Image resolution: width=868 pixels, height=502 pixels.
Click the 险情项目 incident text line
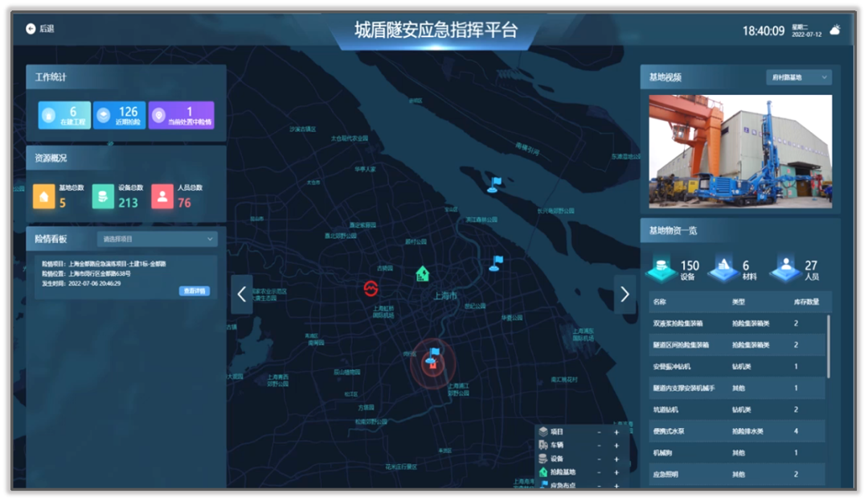104,264
